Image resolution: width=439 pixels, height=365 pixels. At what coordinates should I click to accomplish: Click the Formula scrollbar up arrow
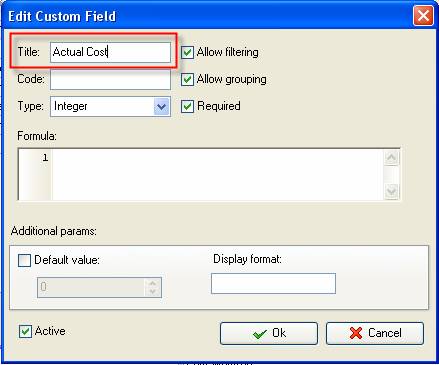coord(391,158)
